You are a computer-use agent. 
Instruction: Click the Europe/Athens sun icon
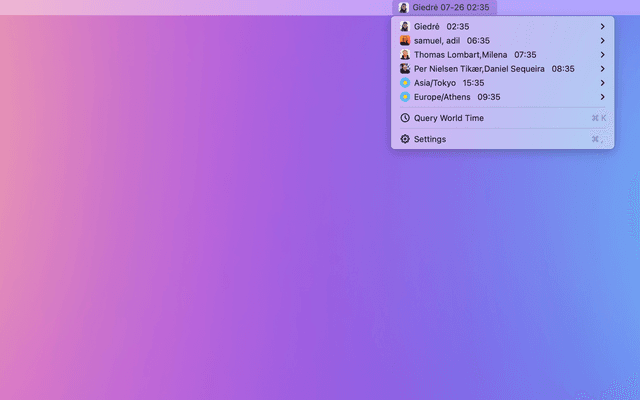(x=405, y=97)
